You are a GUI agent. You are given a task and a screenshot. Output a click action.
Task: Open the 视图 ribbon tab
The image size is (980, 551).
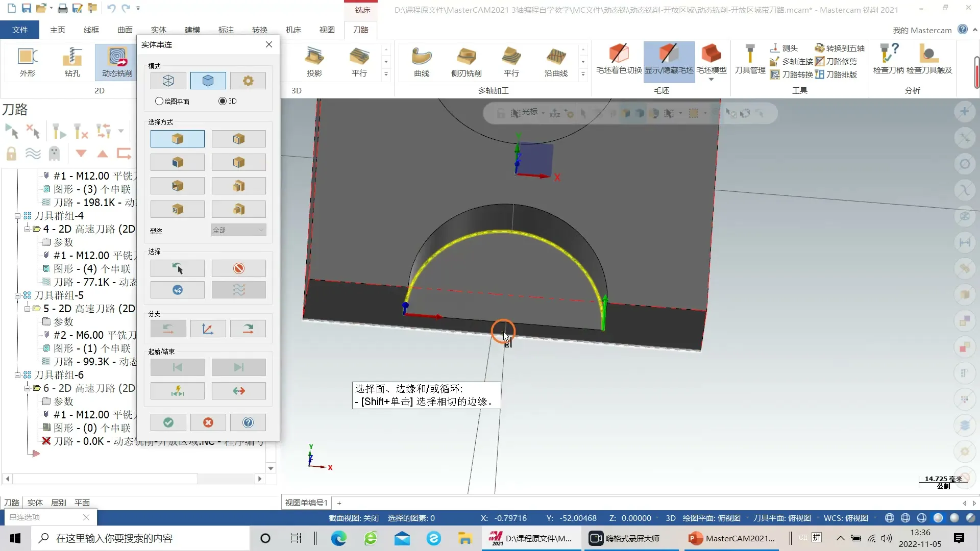pos(327,30)
